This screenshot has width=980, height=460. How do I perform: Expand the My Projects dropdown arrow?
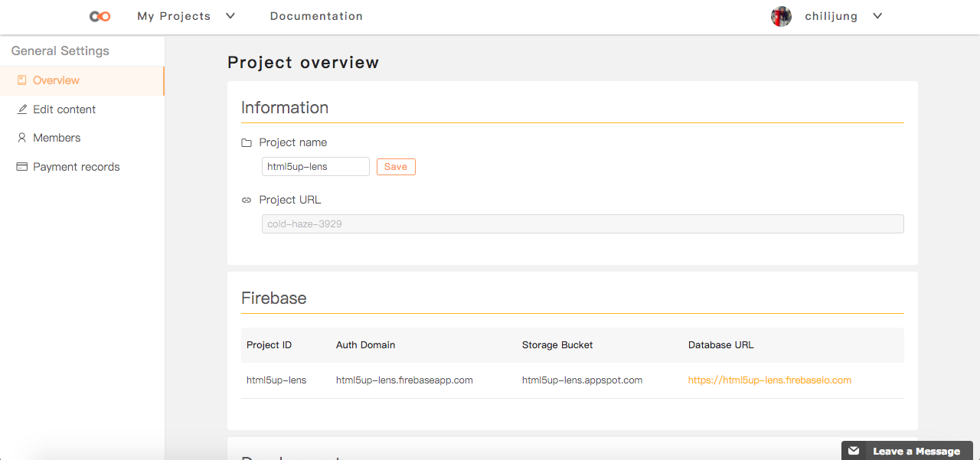tap(230, 16)
